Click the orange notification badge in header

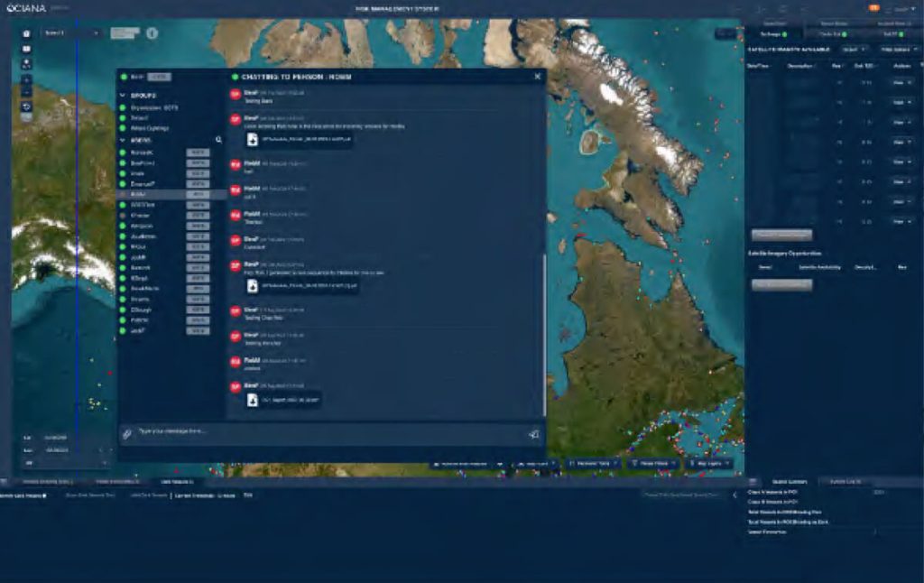click(x=874, y=7)
